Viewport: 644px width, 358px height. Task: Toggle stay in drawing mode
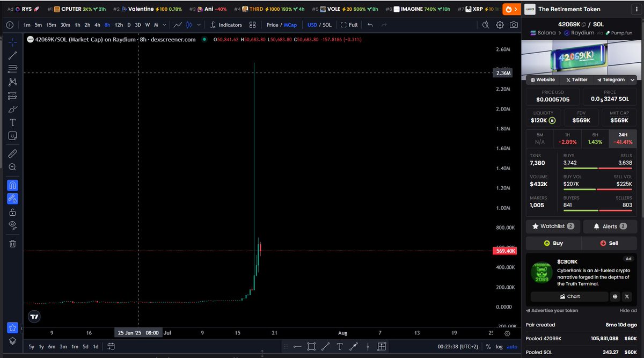(13, 199)
